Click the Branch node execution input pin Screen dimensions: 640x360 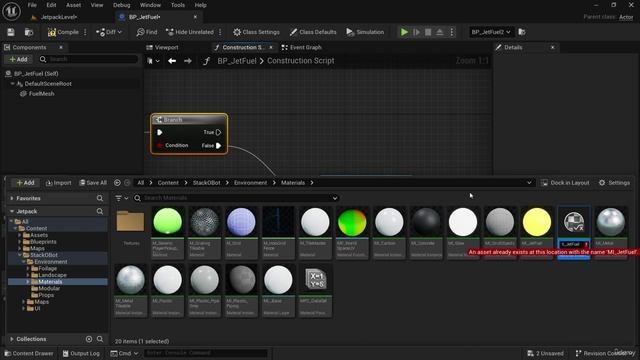coord(160,132)
